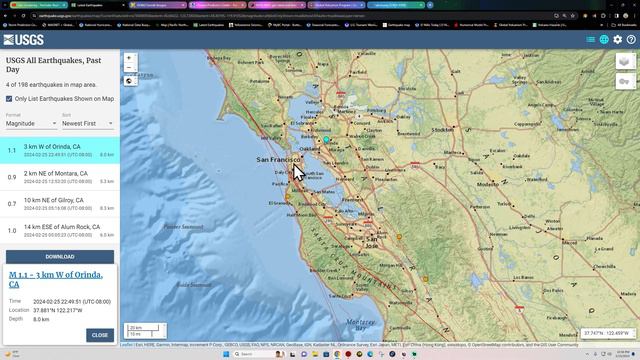
Task: Open the Windows Start menu
Action: pos(226,354)
